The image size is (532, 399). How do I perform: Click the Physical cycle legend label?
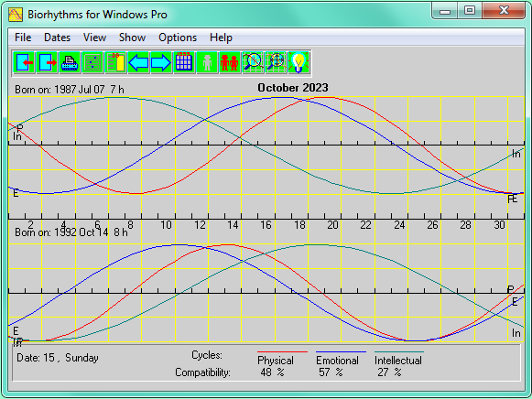276,361
